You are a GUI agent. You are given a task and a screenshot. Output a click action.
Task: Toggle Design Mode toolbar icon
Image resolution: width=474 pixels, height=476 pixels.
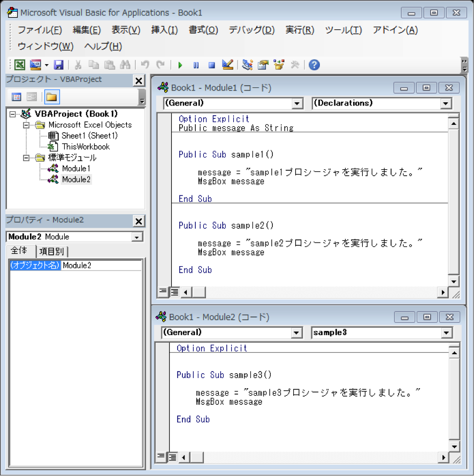227,65
